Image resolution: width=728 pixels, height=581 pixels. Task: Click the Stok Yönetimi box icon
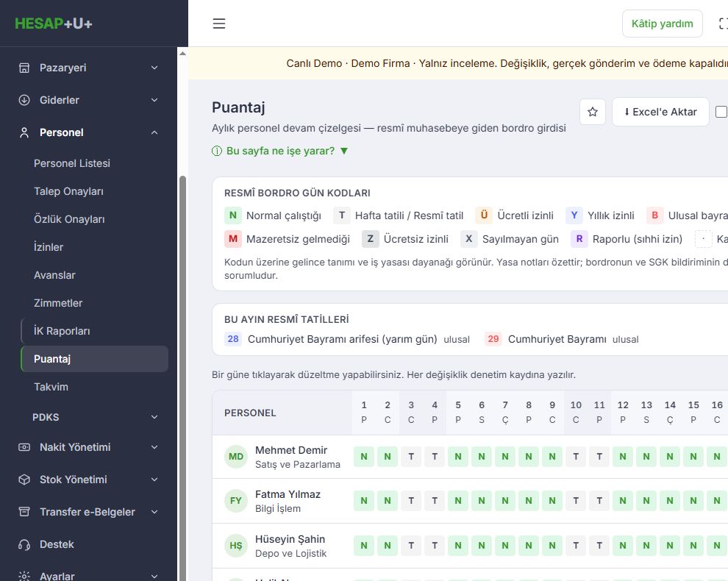pyautogui.click(x=24, y=480)
